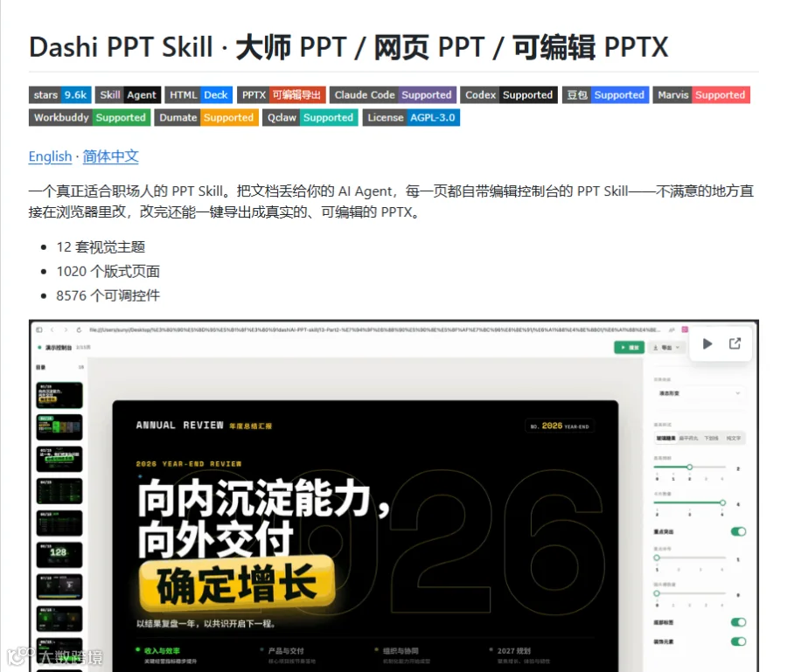
Task: Open the first slide thumbnail in the sidebar
Action: click(59, 395)
